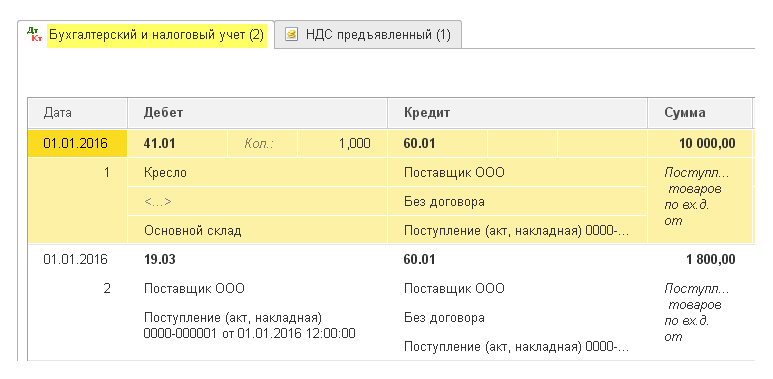
Task: Select the amount 10 000,00
Action: pos(700,143)
